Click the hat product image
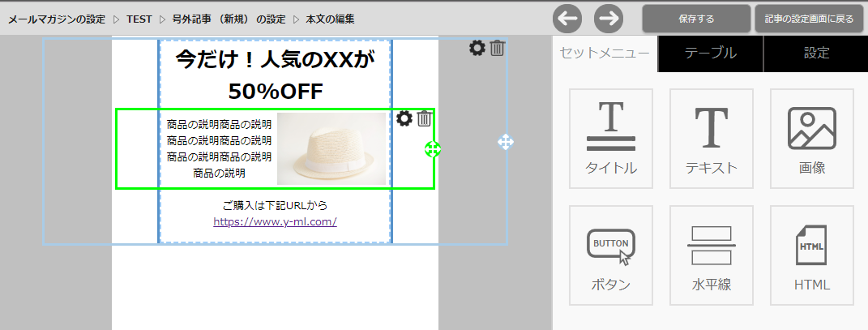868x330 pixels. point(331,148)
